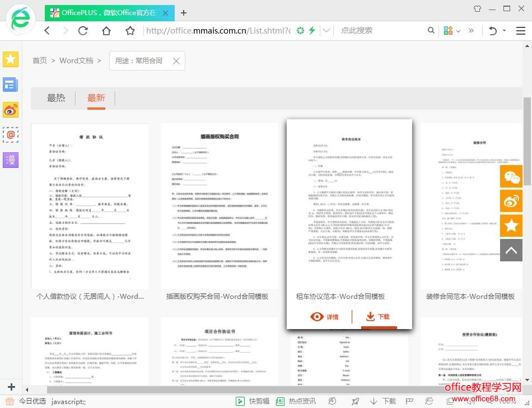
Task: Click 下载 for 租车协议范本
Action: tap(378, 317)
